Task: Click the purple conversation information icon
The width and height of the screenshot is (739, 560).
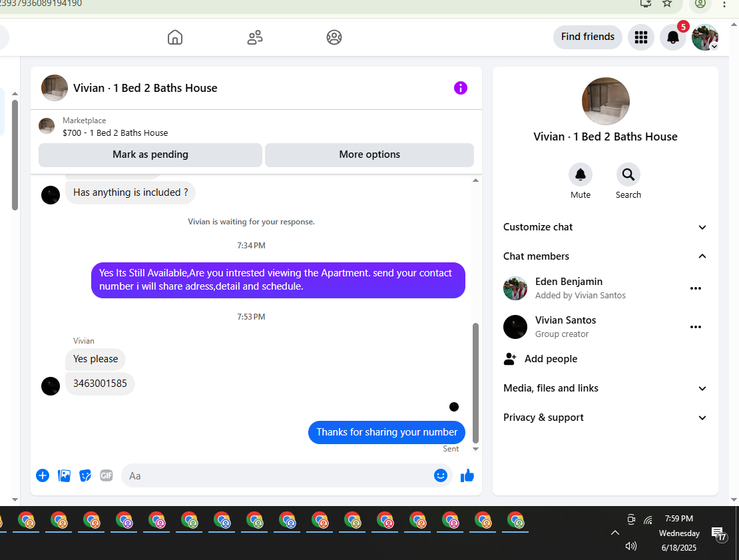Action: [x=461, y=88]
